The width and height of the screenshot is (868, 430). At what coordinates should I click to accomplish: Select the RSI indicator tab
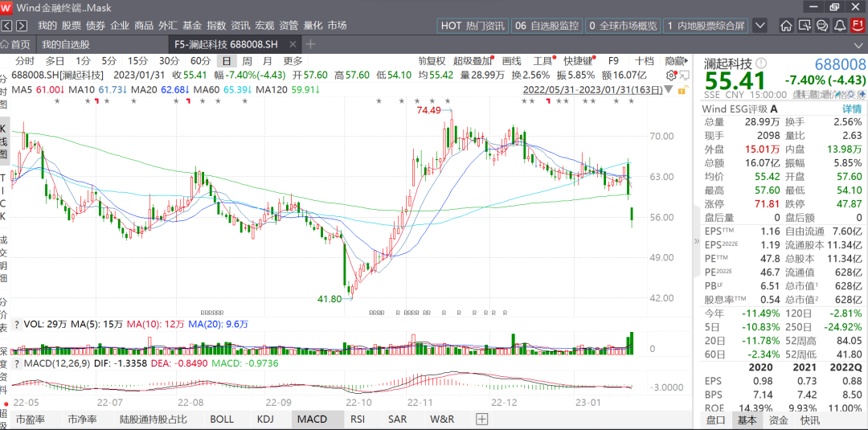coord(358,419)
